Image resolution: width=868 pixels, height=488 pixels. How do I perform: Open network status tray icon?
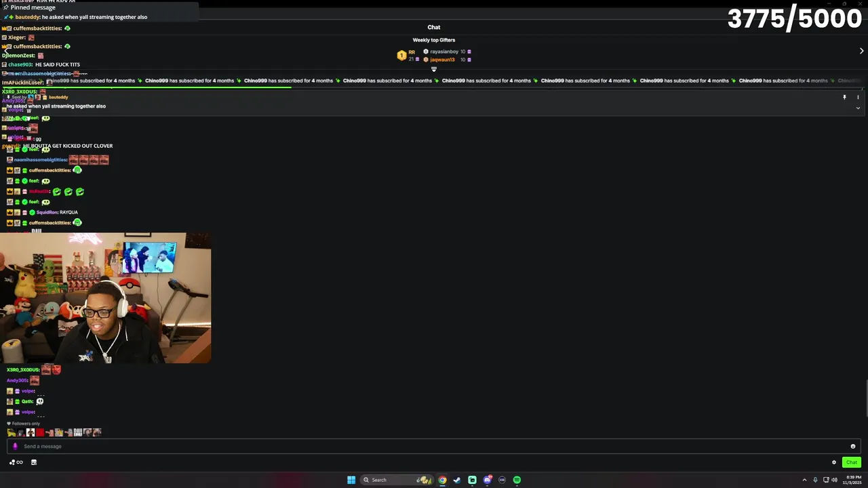click(x=826, y=480)
